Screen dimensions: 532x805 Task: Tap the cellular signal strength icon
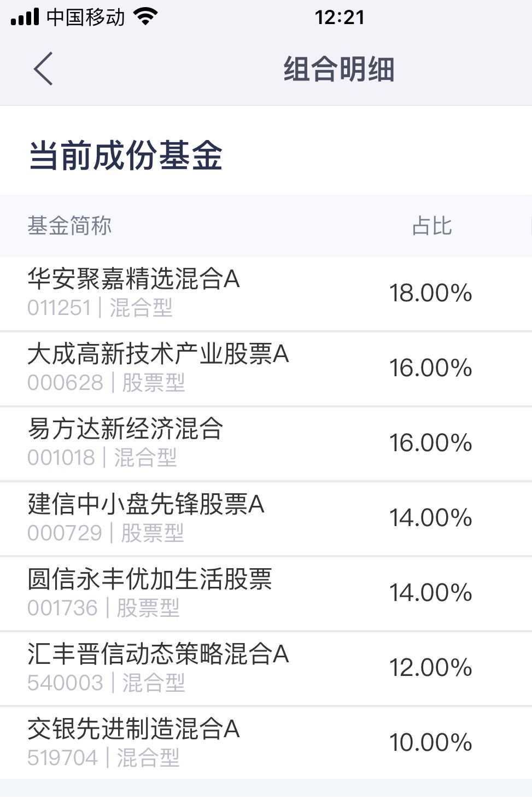click(x=25, y=17)
